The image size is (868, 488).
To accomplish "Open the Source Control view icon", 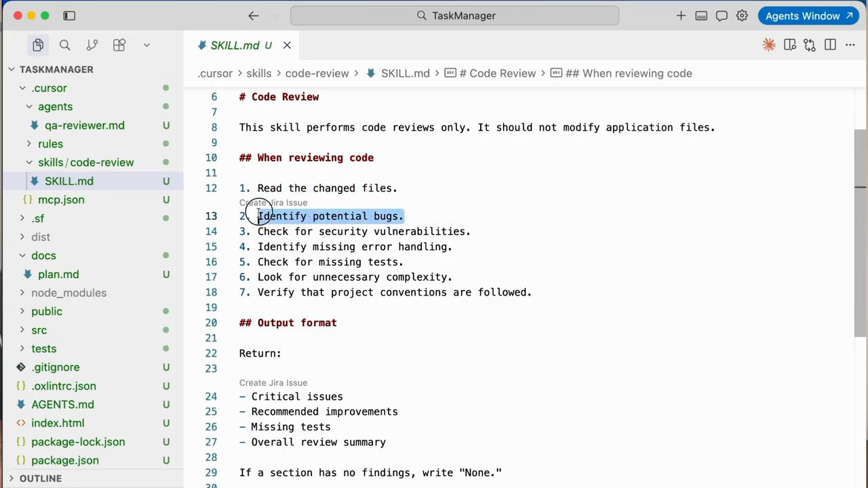I will [x=92, y=45].
